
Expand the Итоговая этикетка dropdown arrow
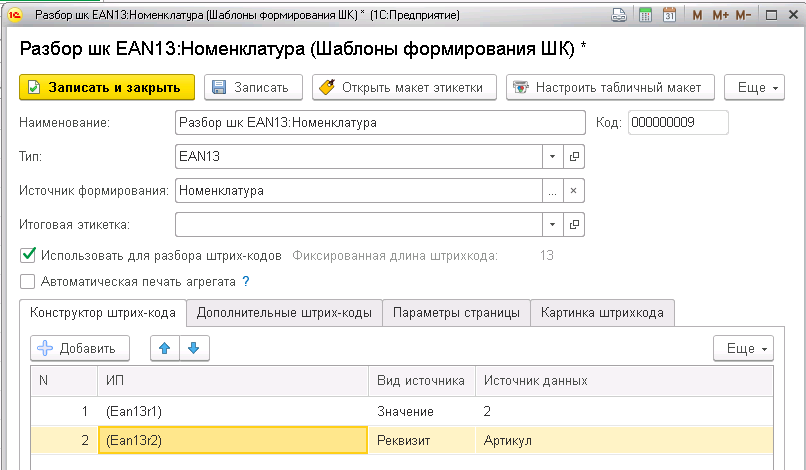click(553, 225)
